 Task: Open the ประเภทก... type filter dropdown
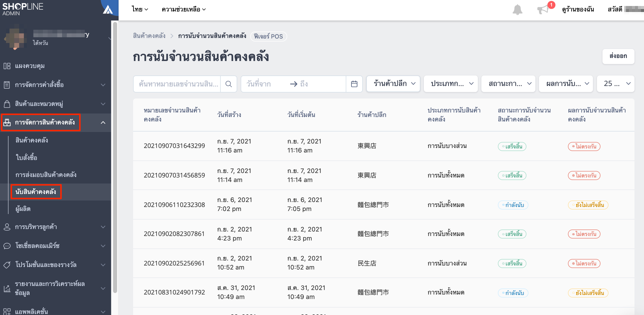tap(451, 84)
